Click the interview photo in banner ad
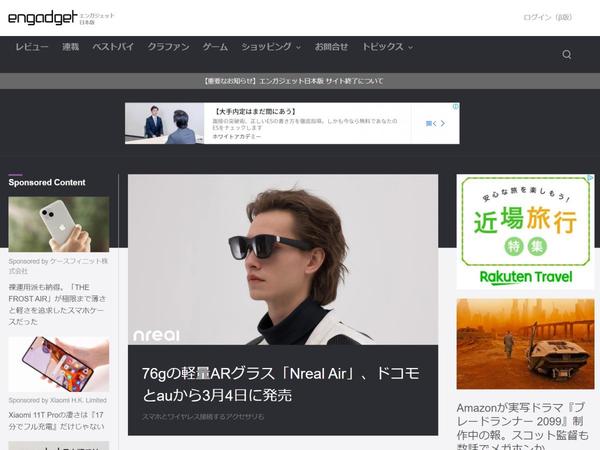This screenshot has width=600, height=450. pos(165,123)
